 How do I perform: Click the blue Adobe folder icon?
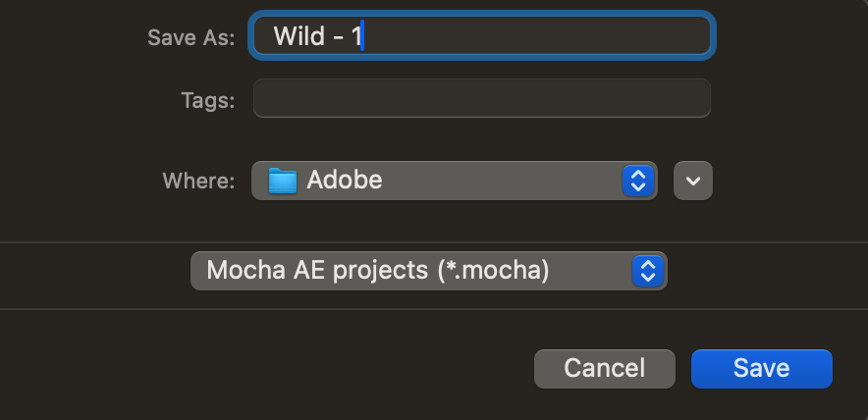coord(283,181)
